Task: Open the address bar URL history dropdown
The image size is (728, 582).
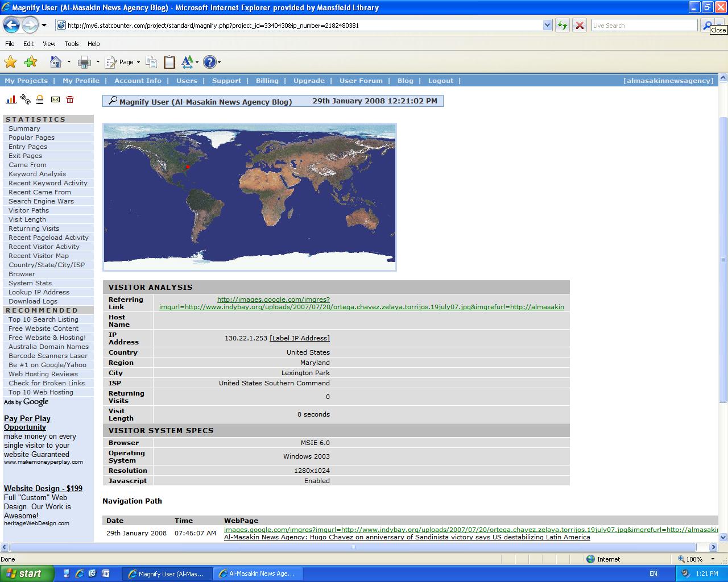Action: coord(547,25)
